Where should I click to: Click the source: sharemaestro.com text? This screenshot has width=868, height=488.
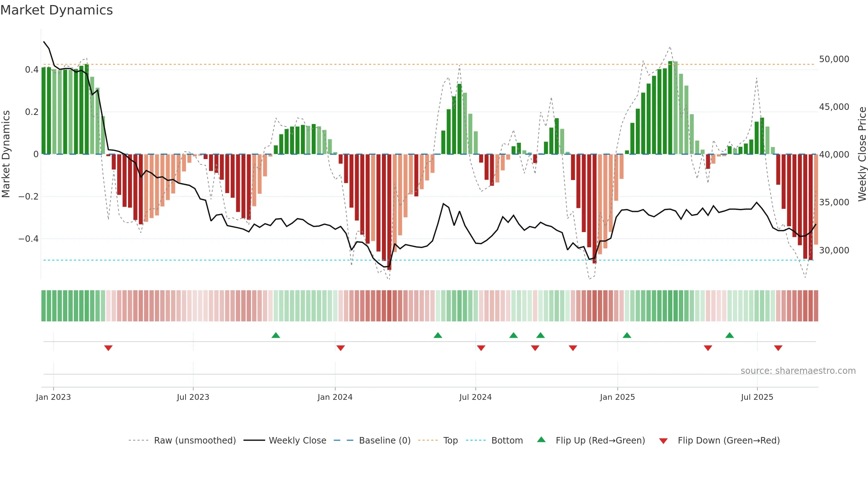798,371
